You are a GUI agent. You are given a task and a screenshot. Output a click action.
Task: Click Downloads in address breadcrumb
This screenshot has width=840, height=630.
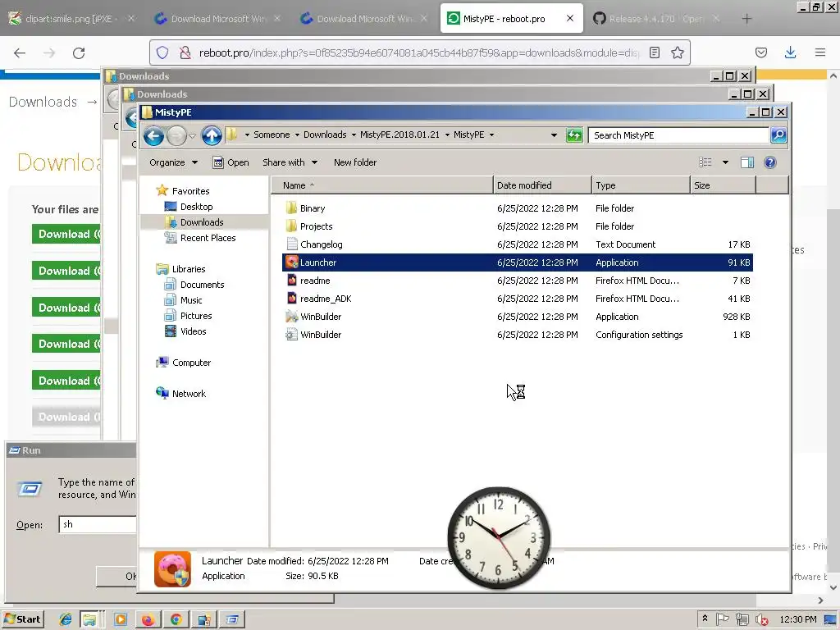(x=325, y=135)
